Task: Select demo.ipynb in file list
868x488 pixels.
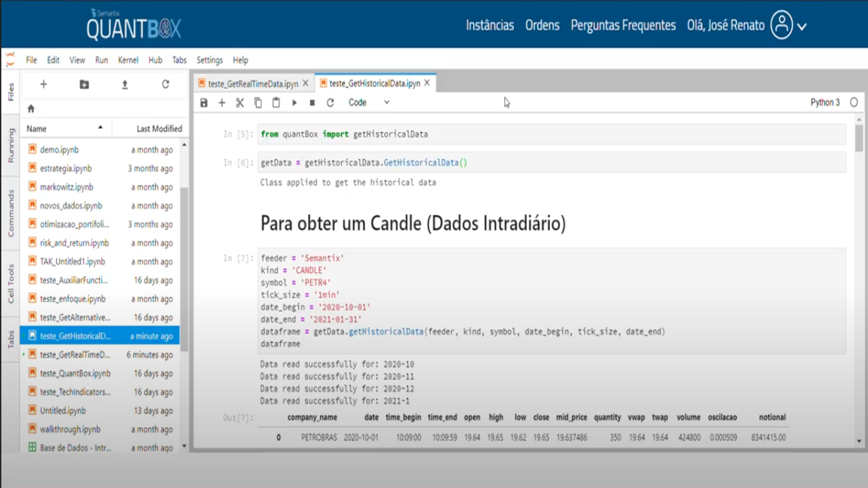Action: 100,150
